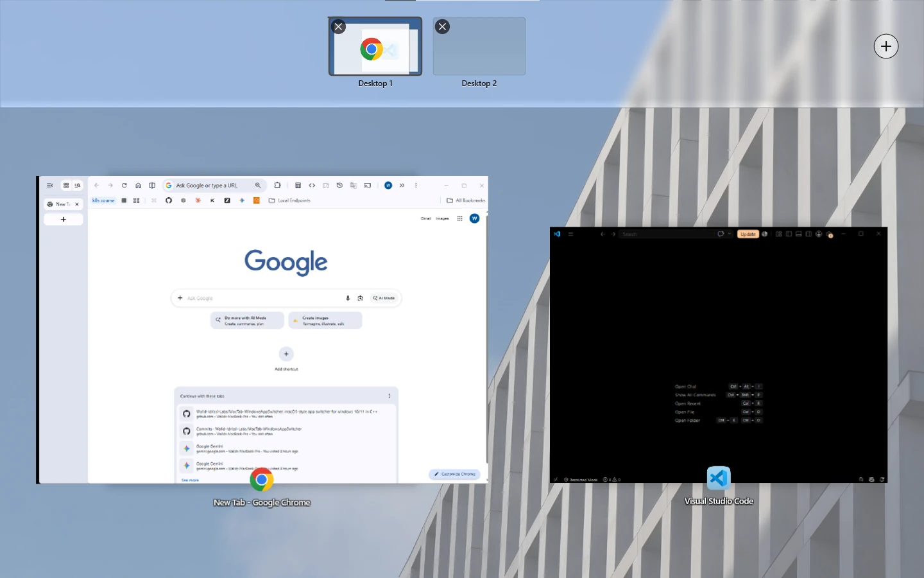Toggle the VS Code primary sidebar icon
This screenshot has width=924, height=578.
[789, 234]
